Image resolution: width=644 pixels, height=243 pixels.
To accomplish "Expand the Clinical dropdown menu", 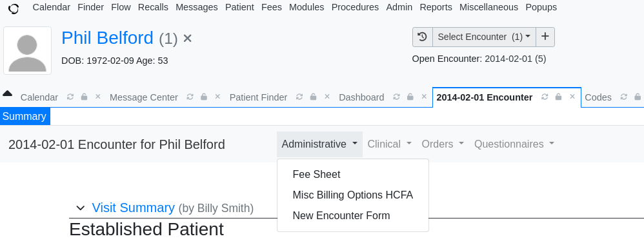I will (389, 144).
